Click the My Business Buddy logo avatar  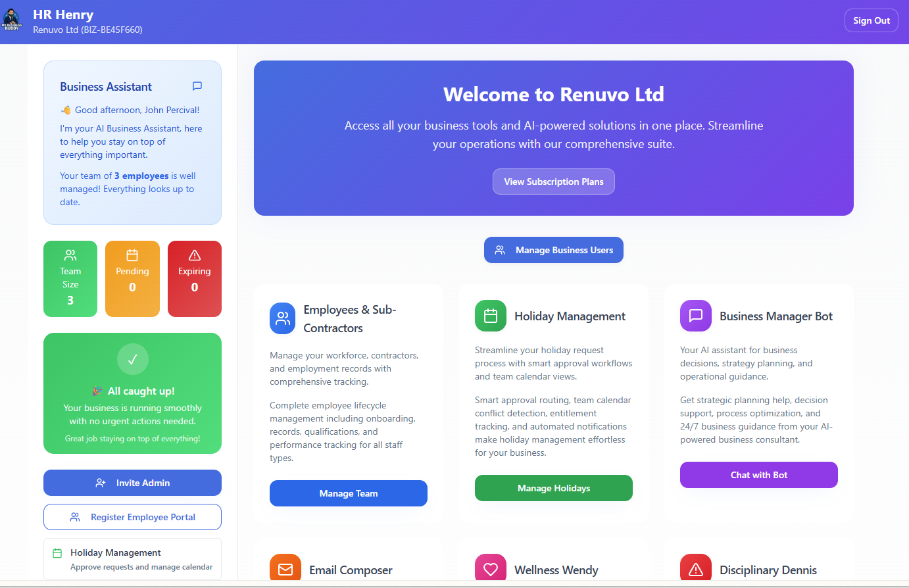click(12, 20)
